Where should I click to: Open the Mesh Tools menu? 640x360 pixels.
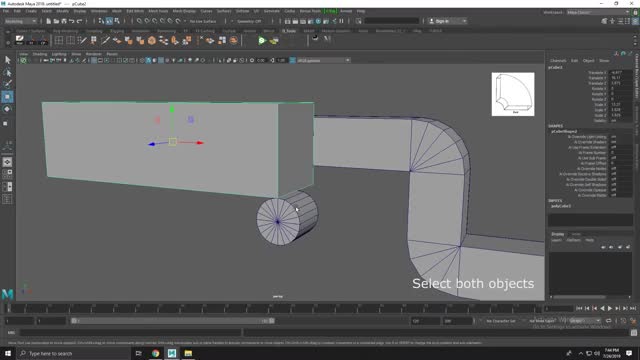158,11
